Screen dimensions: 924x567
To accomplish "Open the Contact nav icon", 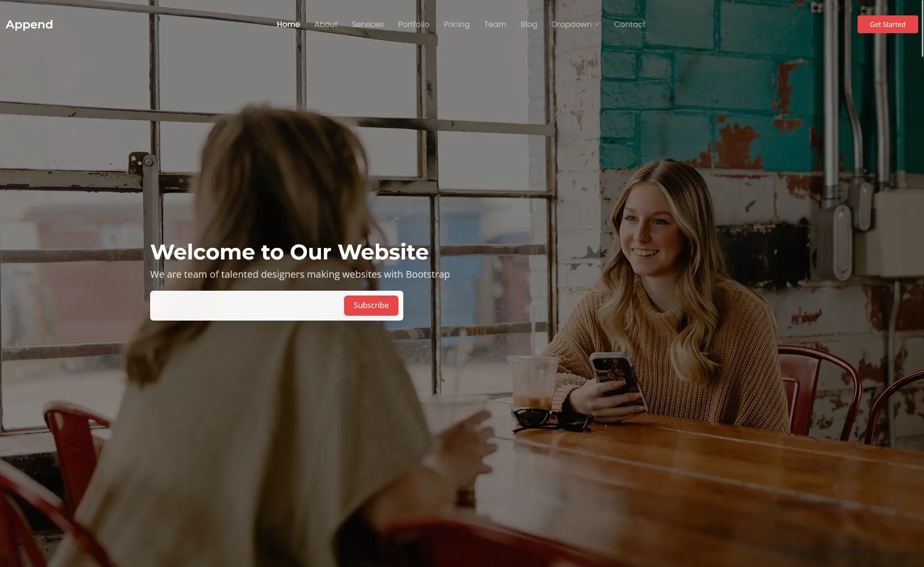I will [629, 25].
